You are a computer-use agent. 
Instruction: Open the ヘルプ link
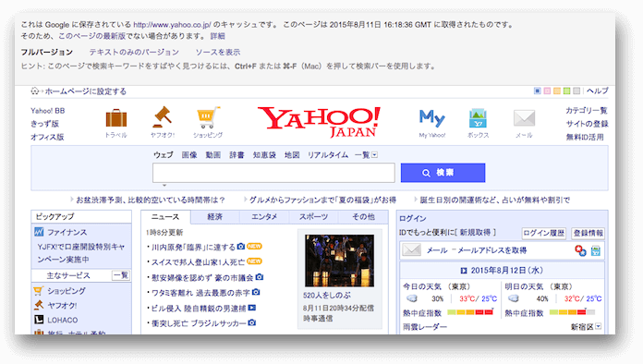597,91
